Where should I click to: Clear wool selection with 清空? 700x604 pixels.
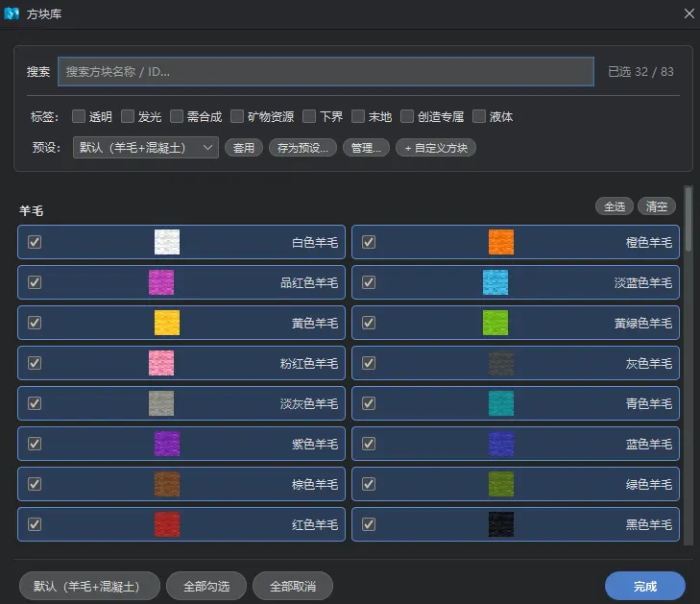click(x=657, y=206)
